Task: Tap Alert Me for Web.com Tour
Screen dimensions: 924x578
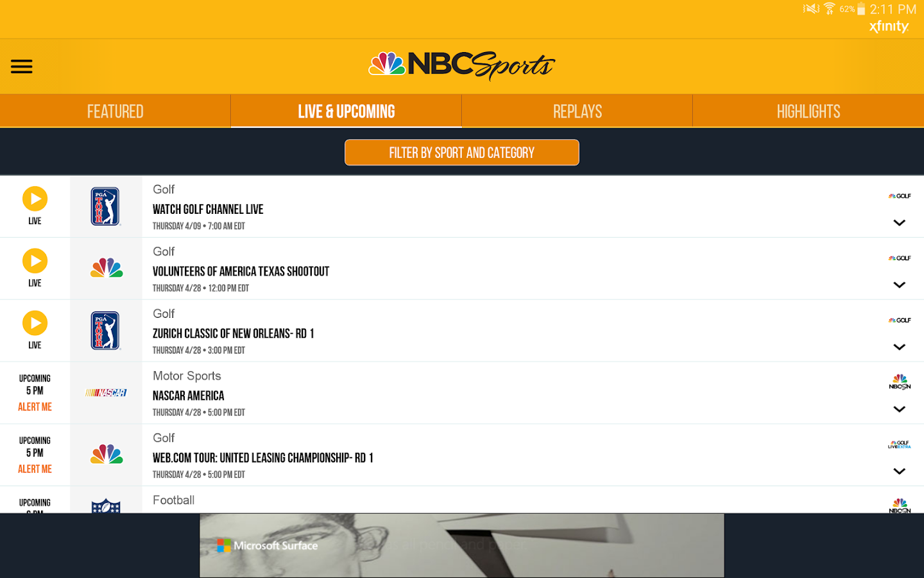Action: (x=35, y=469)
